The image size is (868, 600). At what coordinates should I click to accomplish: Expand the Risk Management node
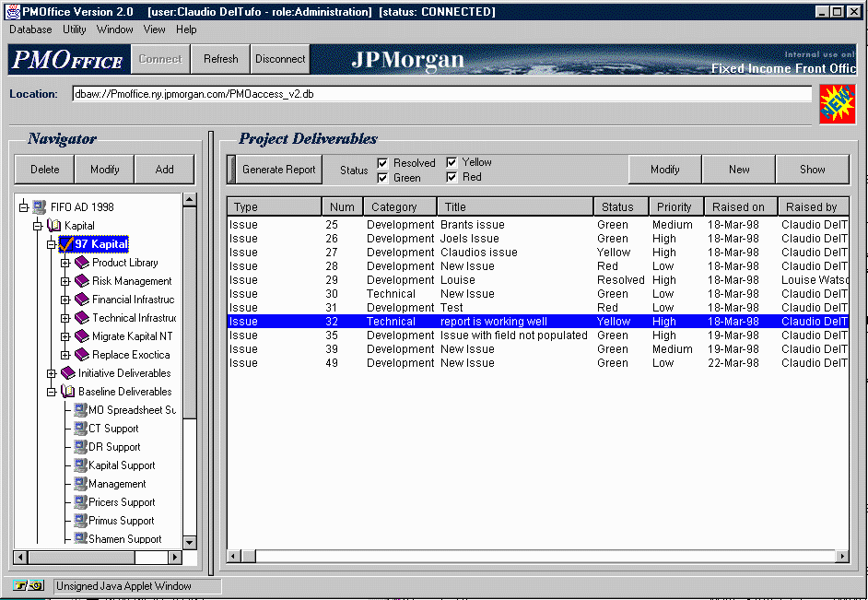click(x=65, y=280)
